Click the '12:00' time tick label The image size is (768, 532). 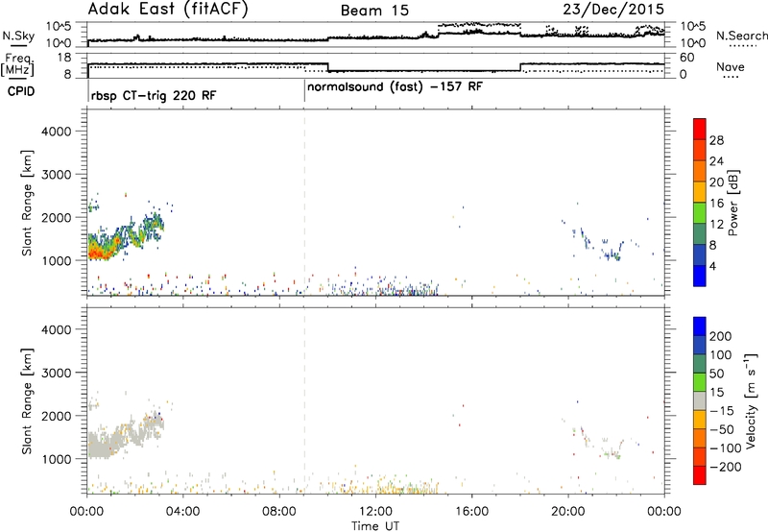pyautogui.click(x=375, y=512)
